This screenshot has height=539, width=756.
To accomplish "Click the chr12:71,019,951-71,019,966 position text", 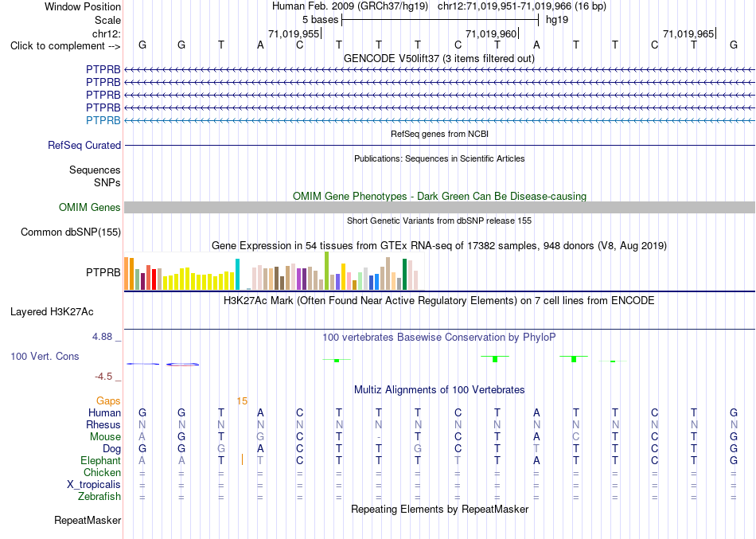I will [522, 6].
